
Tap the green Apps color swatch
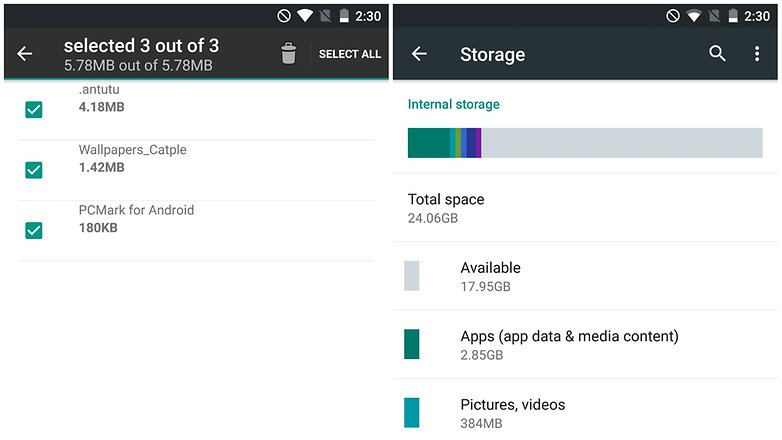412,344
